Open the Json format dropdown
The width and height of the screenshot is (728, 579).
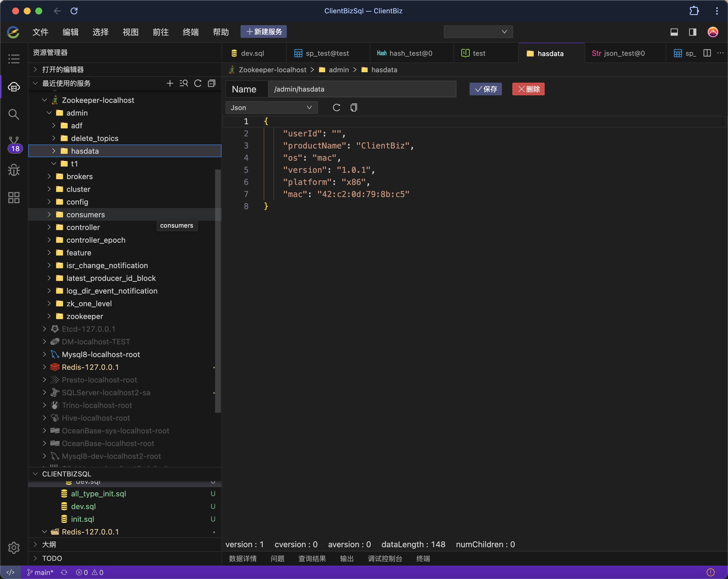271,108
